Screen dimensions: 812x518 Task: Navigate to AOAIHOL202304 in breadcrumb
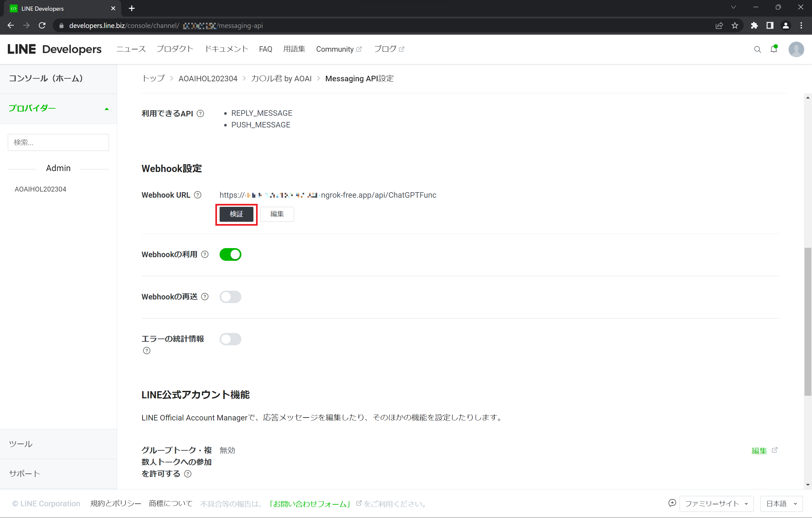tap(208, 78)
